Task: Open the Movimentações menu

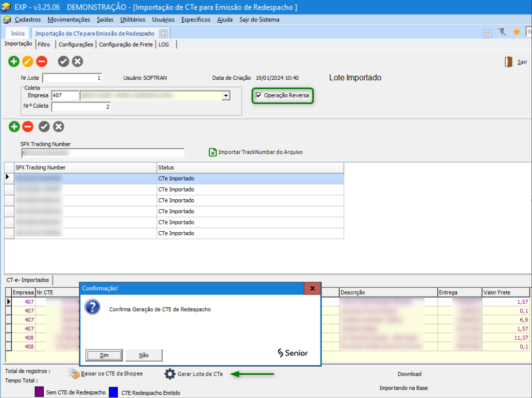Action: 68,20
